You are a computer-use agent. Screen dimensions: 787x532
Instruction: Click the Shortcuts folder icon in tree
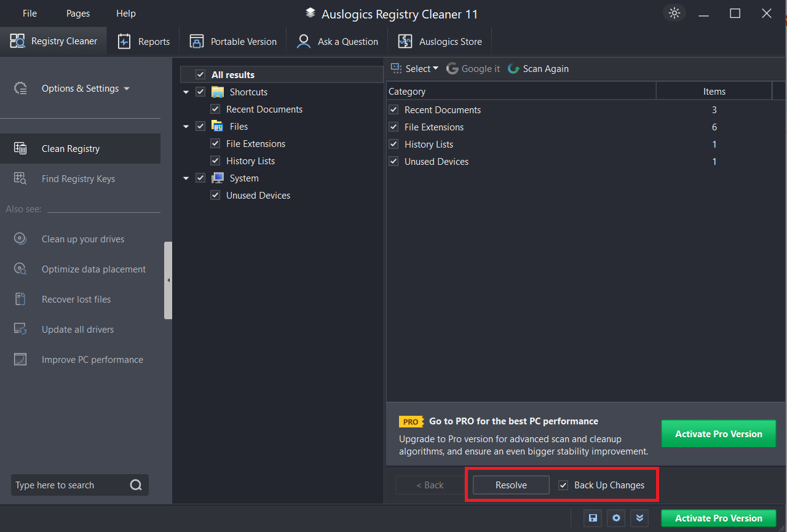coord(218,92)
